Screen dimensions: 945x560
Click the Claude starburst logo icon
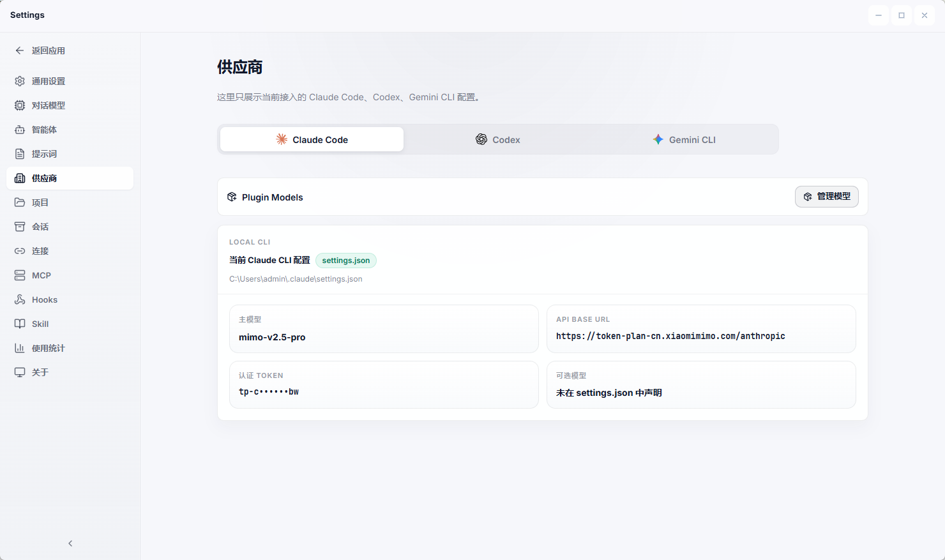pyautogui.click(x=282, y=139)
